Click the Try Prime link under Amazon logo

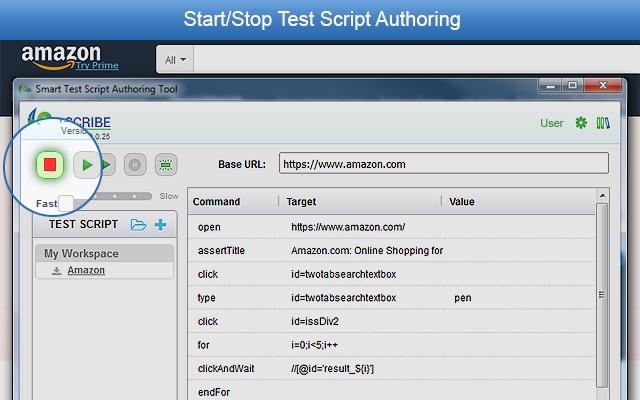(97, 65)
